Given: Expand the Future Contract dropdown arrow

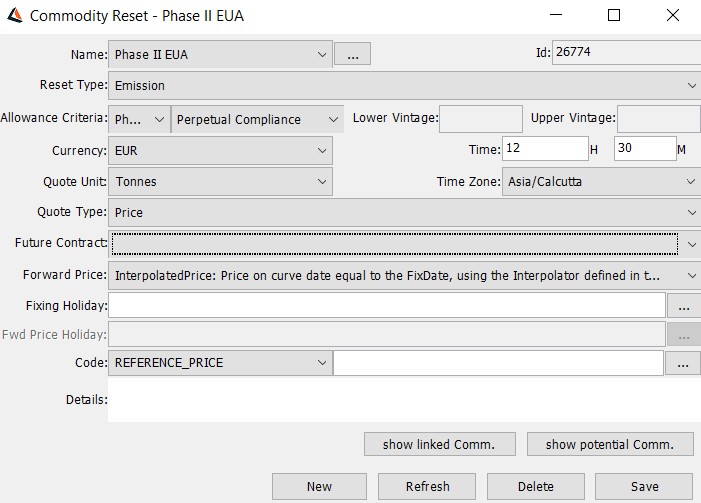Looking at the screenshot, I should [x=692, y=244].
